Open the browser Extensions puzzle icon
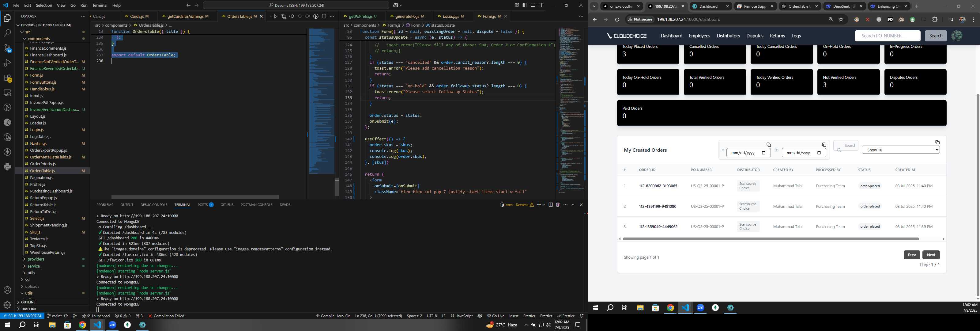The height and width of the screenshot is (331, 980). coord(935,19)
